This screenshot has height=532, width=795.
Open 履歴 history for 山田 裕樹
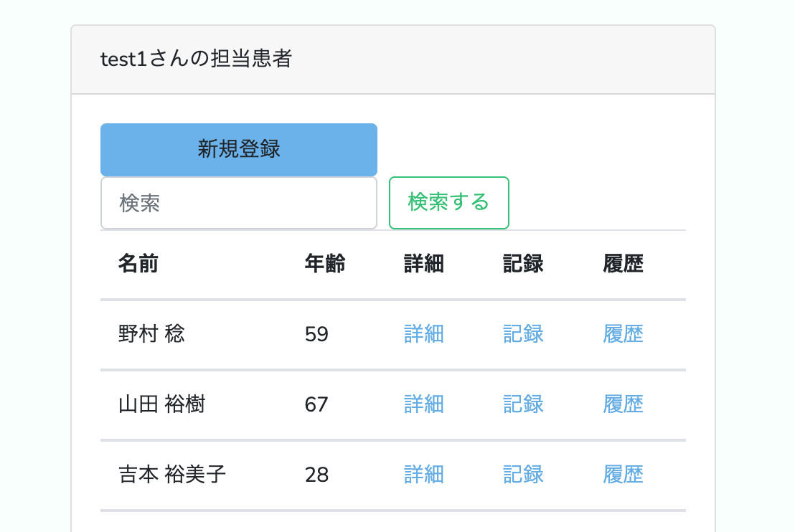coord(623,404)
